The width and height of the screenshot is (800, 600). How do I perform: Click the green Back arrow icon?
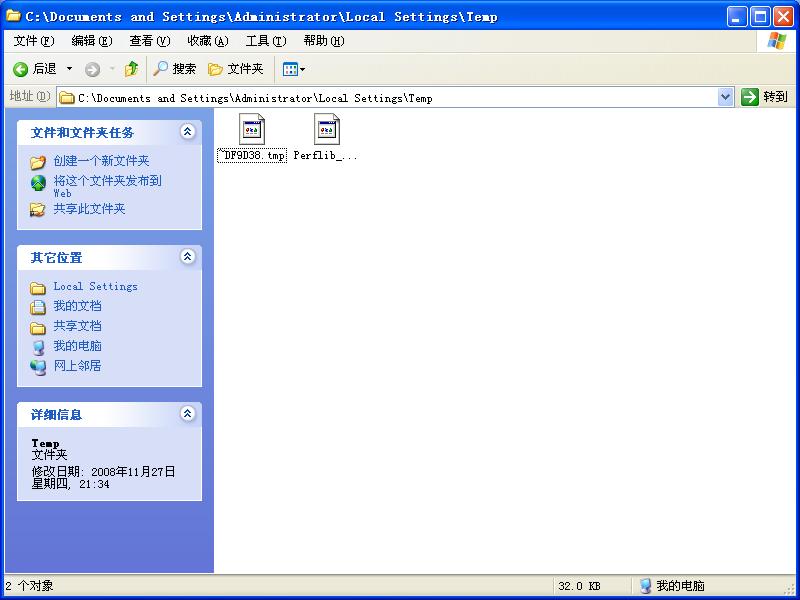tap(20, 69)
